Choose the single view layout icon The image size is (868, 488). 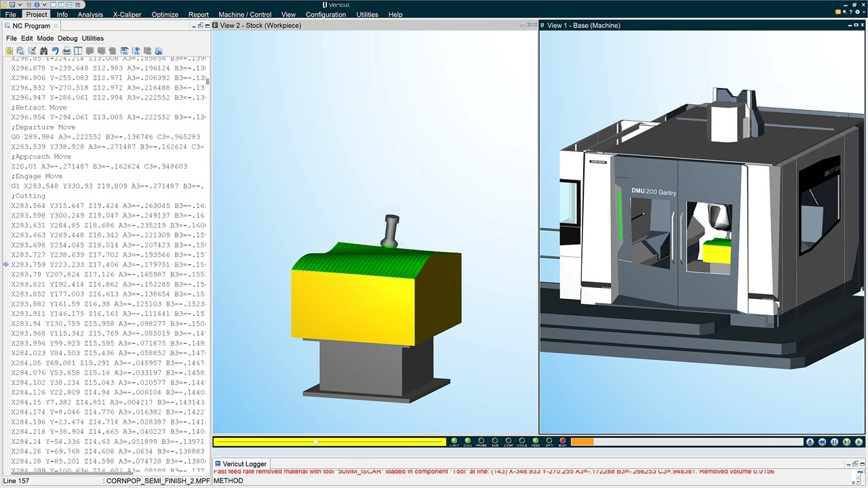(x=53, y=5)
